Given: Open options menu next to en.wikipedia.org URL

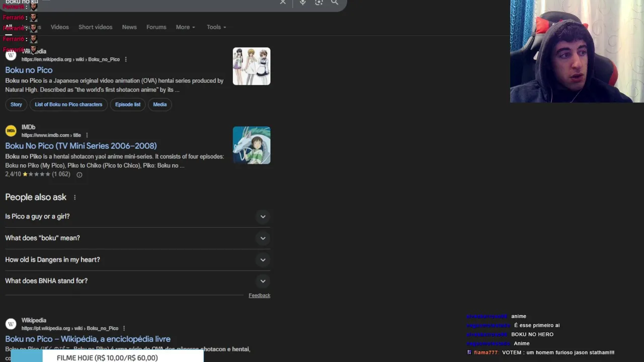Looking at the screenshot, I should pyautogui.click(x=126, y=59).
